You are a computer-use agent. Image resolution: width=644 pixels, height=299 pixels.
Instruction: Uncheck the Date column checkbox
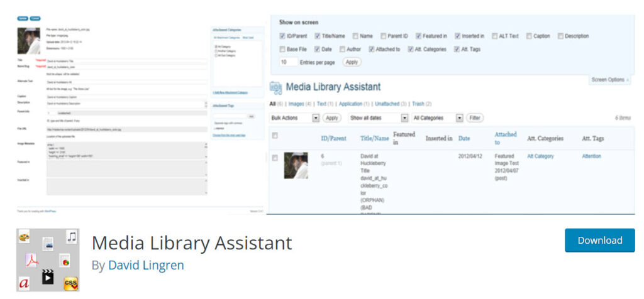[318, 49]
